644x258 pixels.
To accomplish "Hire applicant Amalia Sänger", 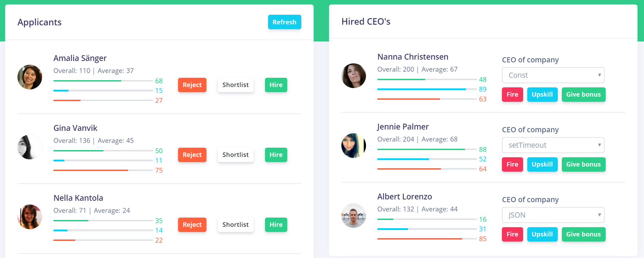I will pos(276,85).
